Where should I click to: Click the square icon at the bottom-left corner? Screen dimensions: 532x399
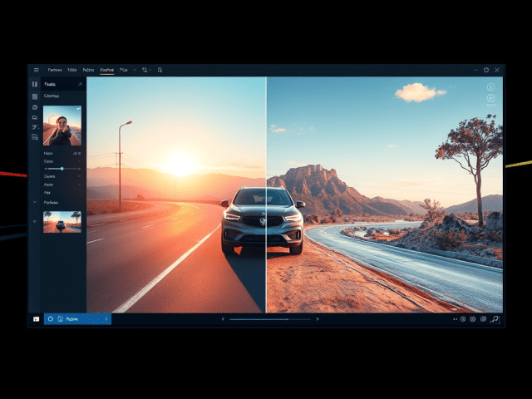pos(36,319)
